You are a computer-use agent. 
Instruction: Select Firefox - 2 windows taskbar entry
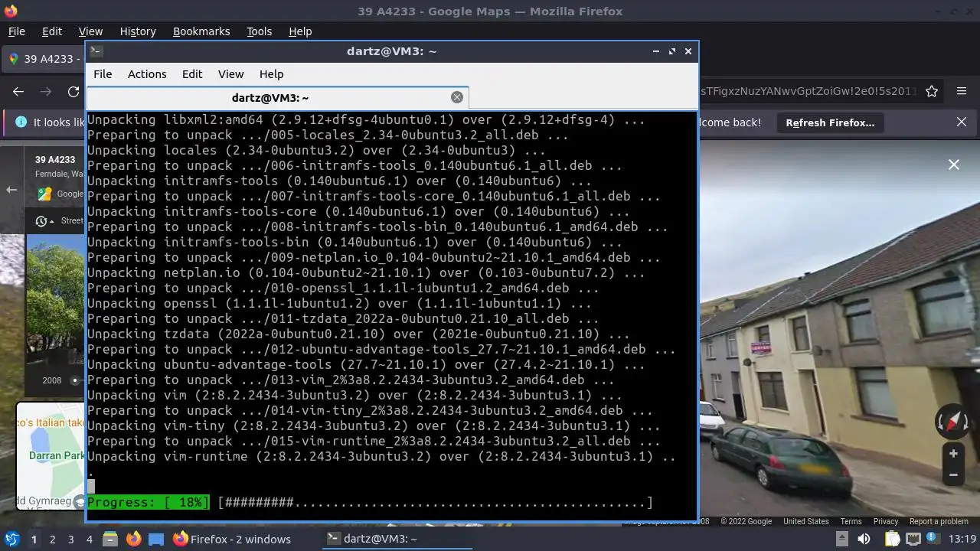point(232,539)
